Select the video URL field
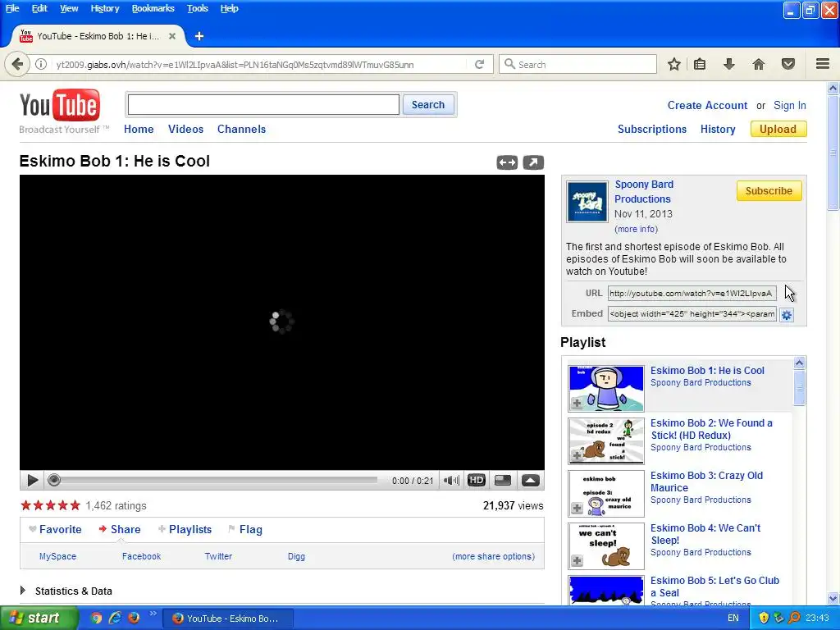Viewport: 840px width, 630px height. coord(692,293)
